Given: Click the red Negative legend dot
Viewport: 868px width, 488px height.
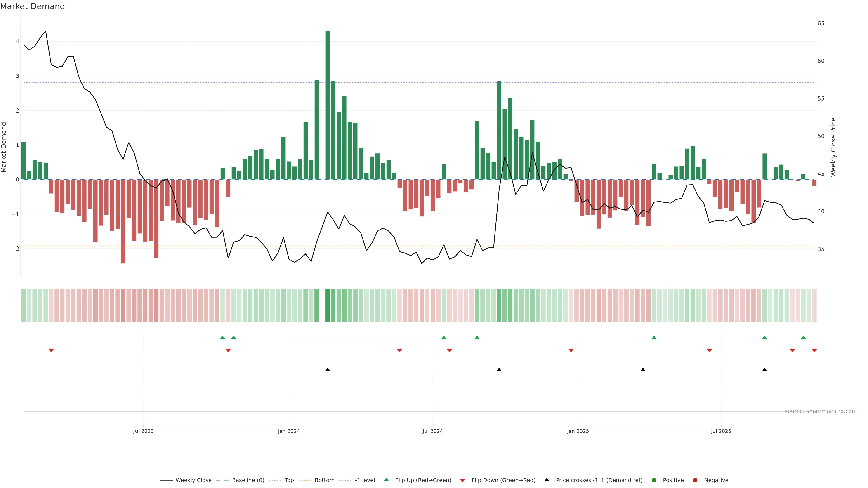Looking at the screenshot, I should click(x=695, y=480).
